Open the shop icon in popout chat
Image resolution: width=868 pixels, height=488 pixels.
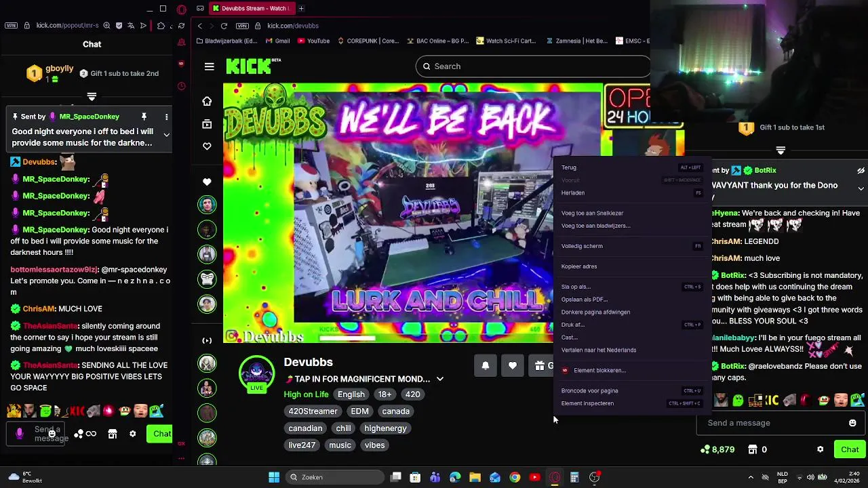click(113, 434)
